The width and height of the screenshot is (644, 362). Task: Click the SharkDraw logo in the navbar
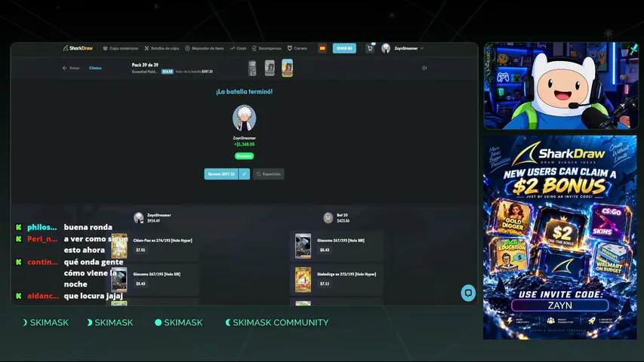(x=78, y=48)
